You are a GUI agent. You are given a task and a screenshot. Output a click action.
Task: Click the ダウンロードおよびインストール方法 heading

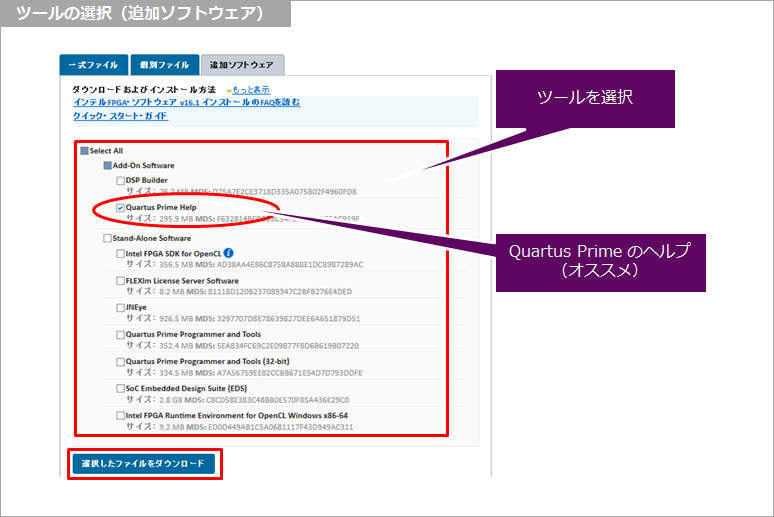144,89
